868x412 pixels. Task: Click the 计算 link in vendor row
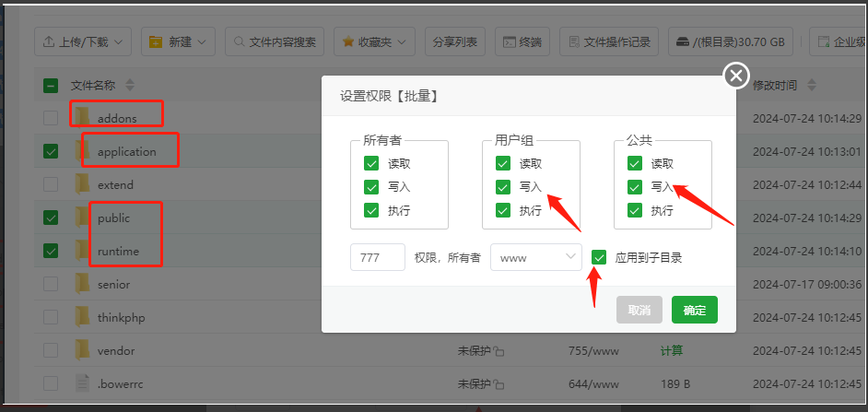point(672,350)
